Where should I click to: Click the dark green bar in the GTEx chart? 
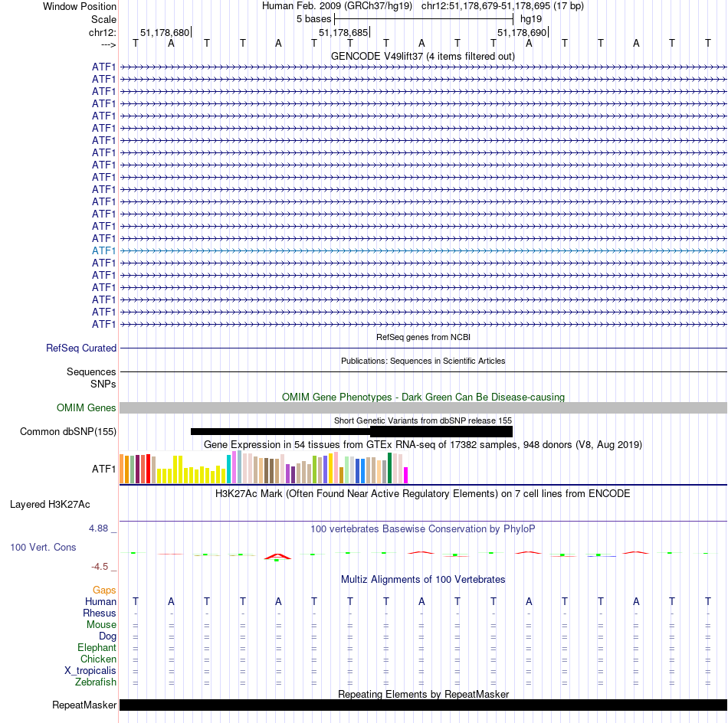389,468
